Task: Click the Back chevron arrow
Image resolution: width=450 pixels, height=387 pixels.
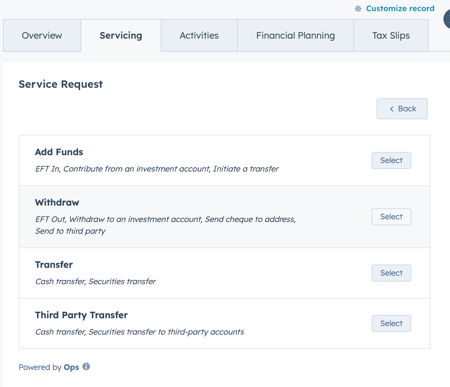Action: (392, 109)
